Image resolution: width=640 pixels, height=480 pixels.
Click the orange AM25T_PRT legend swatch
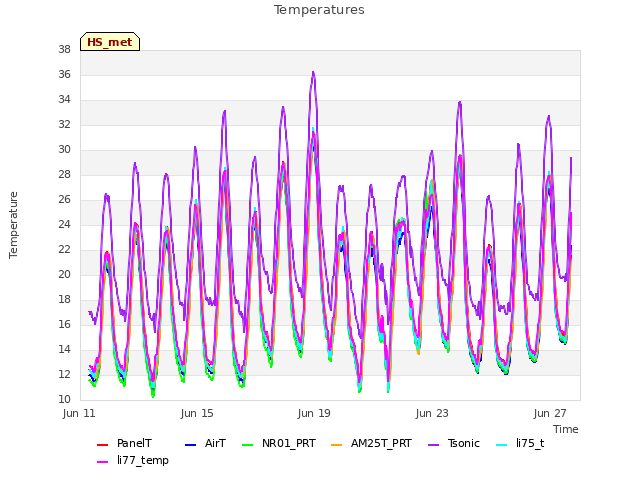pyautogui.click(x=336, y=444)
